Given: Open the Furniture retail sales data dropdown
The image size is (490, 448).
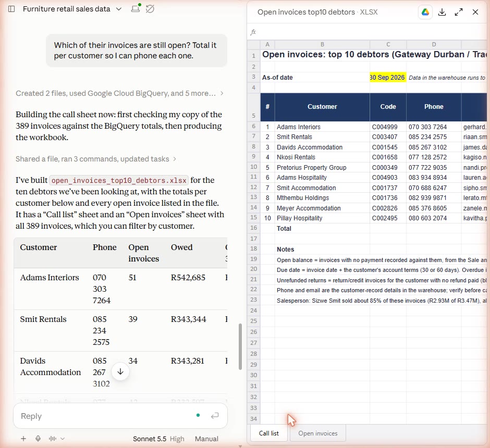Looking at the screenshot, I should [x=72, y=9].
